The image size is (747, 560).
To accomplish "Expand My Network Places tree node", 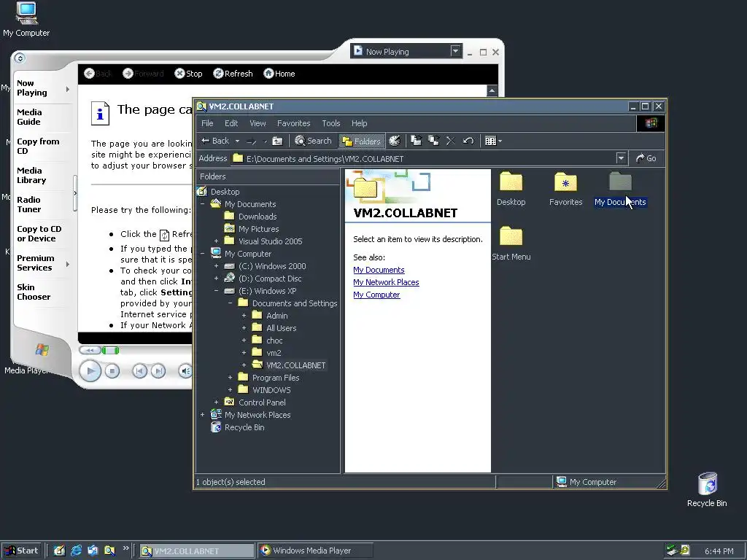I will point(203,414).
